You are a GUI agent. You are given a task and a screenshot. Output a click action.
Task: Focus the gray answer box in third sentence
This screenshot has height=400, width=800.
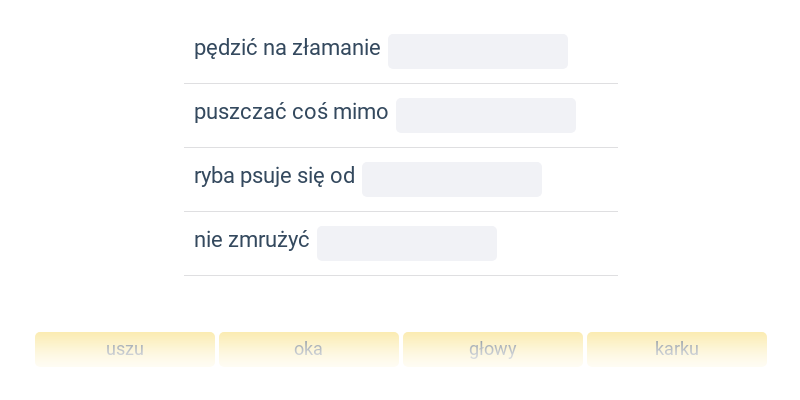pos(452,180)
